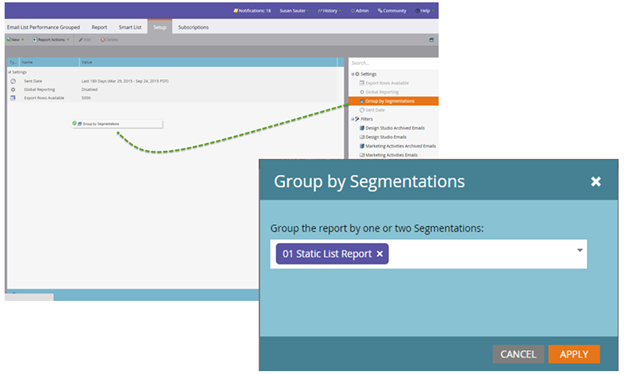Open the Community link icon
The image size is (624, 375).
[380, 11]
